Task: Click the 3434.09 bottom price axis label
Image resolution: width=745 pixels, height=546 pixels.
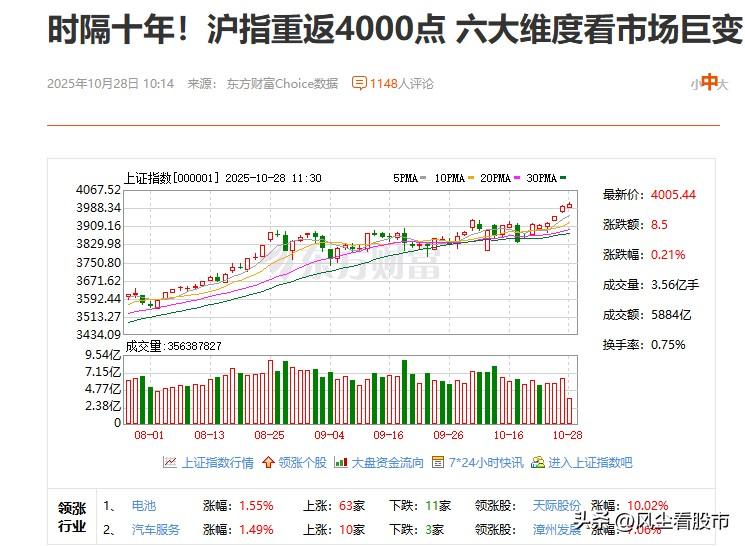Action: [98, 335]
